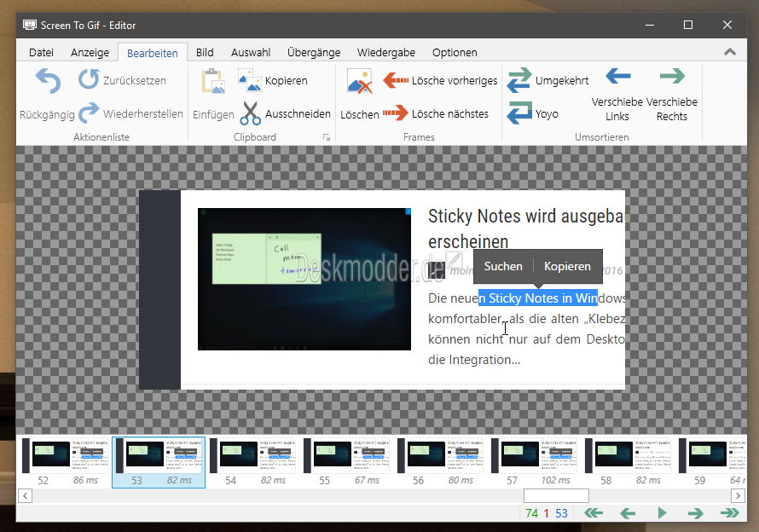Open the Clipboard panel launcher

[x=327, y=137]
